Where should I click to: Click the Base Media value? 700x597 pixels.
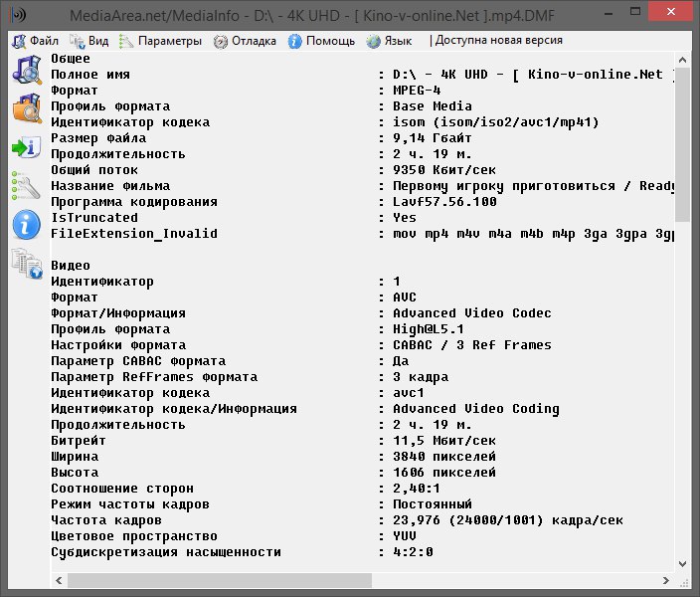(433, 106)
